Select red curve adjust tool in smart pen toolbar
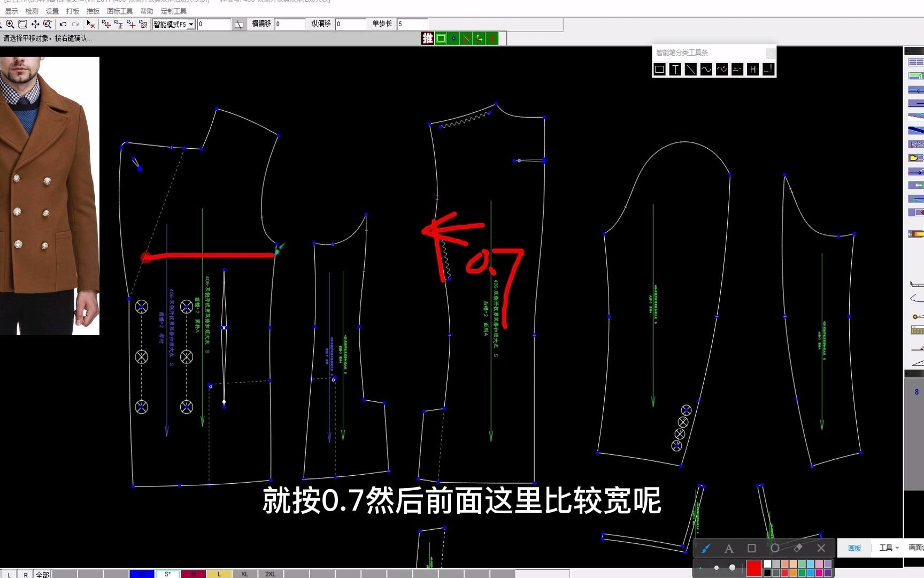The image size is (924, 578). click(x=722, y=69)
